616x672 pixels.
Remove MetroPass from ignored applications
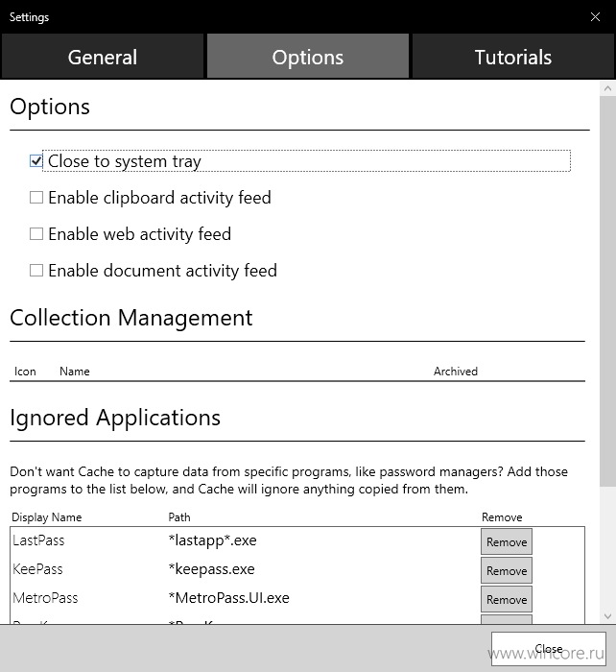click(x=507, y=600)
